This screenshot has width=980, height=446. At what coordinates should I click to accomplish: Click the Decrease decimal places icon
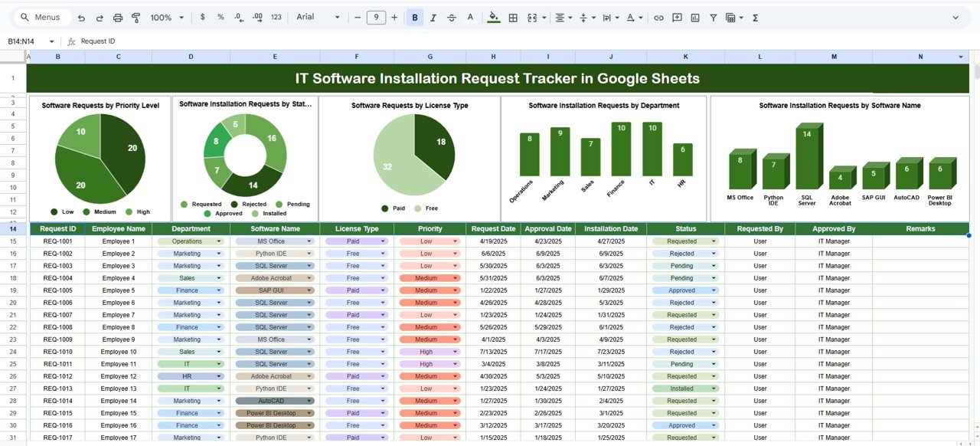coord(238,17)
